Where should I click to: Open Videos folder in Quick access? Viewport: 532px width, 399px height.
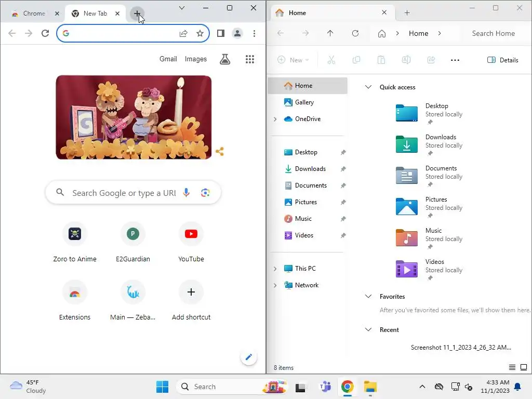click(429, 270)
